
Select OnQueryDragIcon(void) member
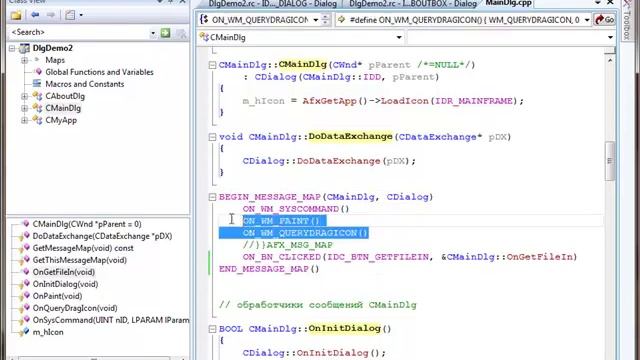(x=75, y=308)
